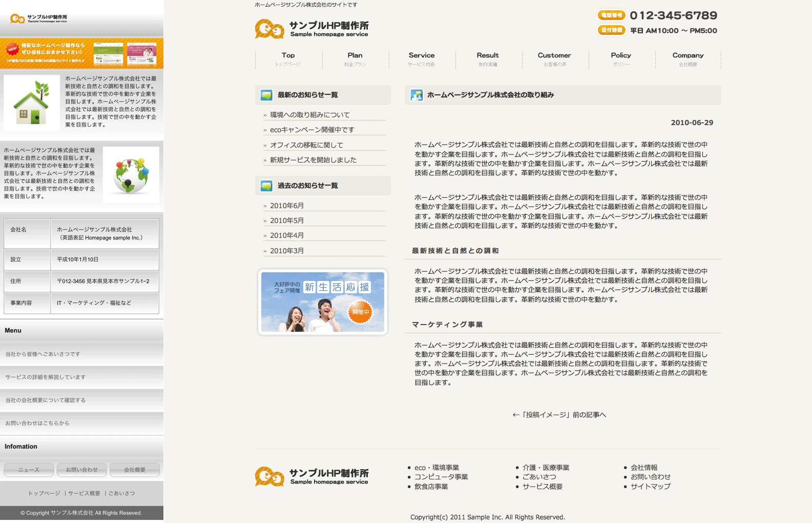Viewport: 812px width, 523px height.
Task: Click the speech bubble icon beside 最新のお知らせ一覧
Action: pos(266,95)
